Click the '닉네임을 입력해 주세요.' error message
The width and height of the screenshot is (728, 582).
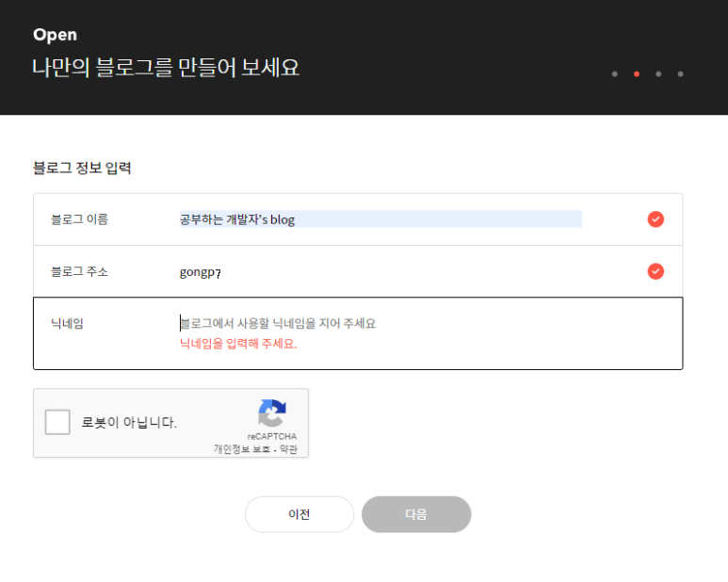click(238, 344)
